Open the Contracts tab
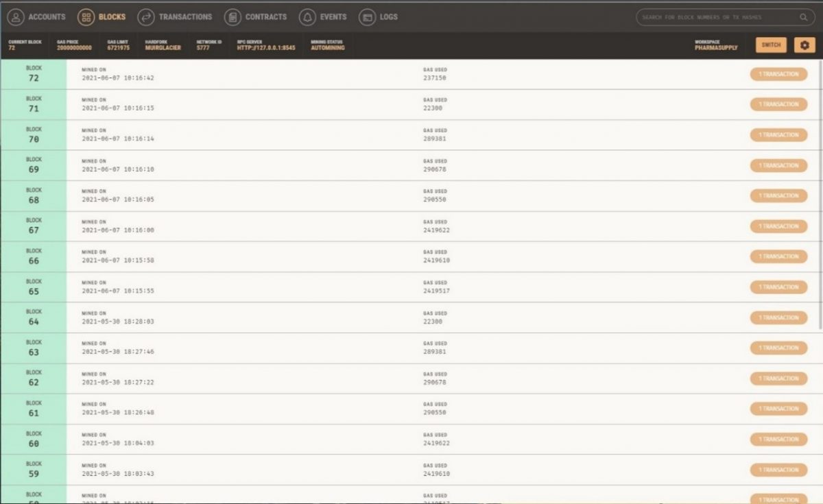The image size is (823, 504). tap(266, 17)
